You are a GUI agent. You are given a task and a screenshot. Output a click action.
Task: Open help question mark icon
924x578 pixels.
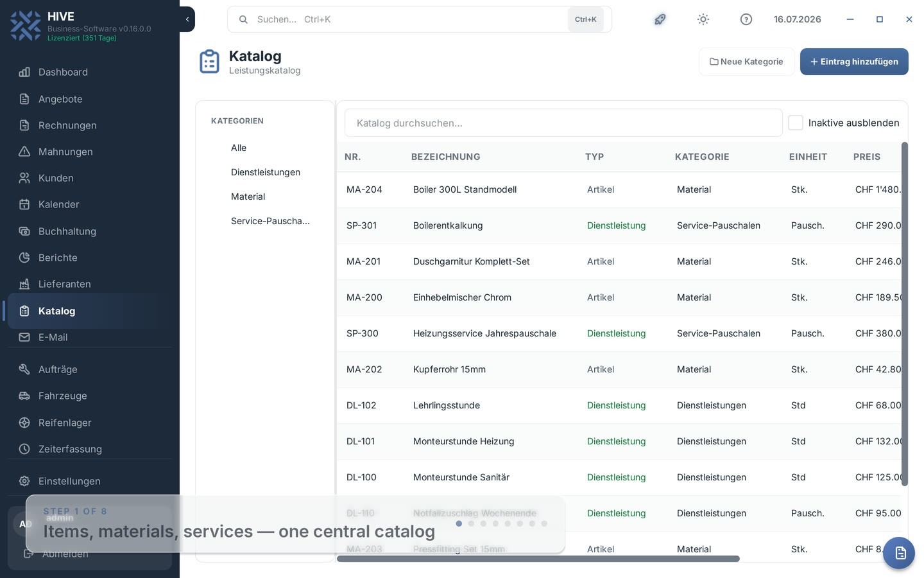(746, 19)
